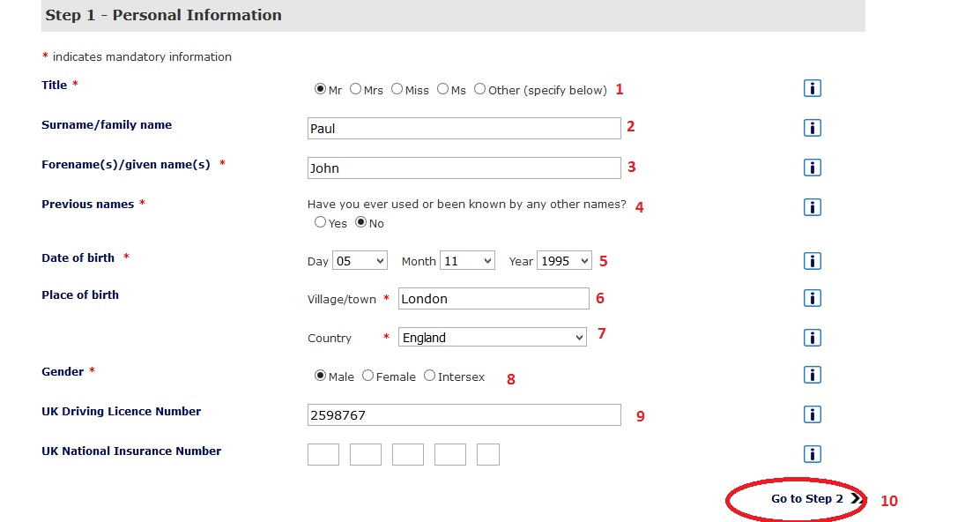Open info icon for Surname/family name
Viewport: 980px width, 522px height.
point(813,128)
